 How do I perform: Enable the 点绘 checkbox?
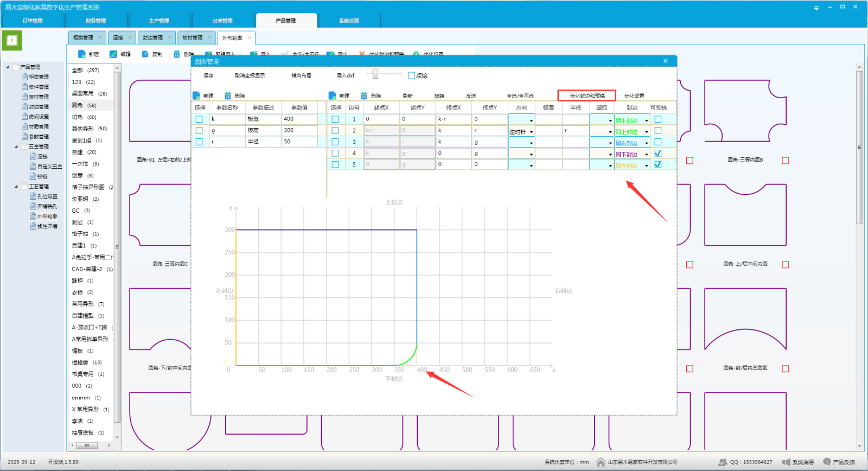pyautogui.click(x=411, y=76)
